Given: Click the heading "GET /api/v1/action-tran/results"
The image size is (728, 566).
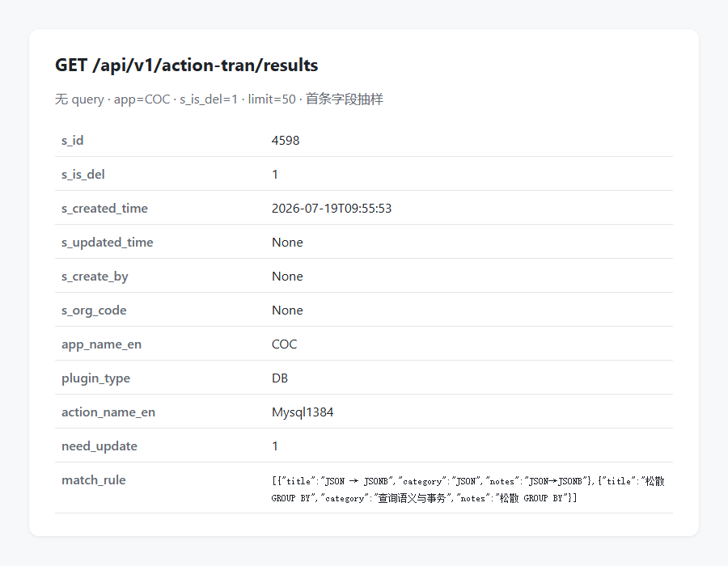Looking at the screenshot, I should click(187, 65).
